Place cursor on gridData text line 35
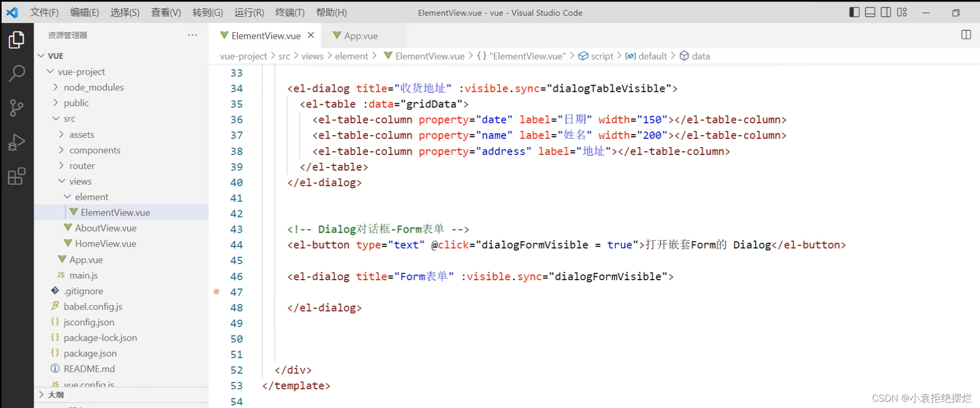Image resolution: width=980 pixels, height=408 pixels. tap(431, 104)
